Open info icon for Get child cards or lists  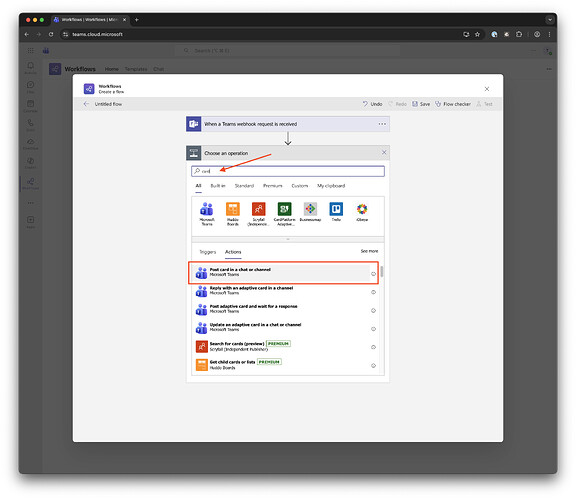pos(373,365)
